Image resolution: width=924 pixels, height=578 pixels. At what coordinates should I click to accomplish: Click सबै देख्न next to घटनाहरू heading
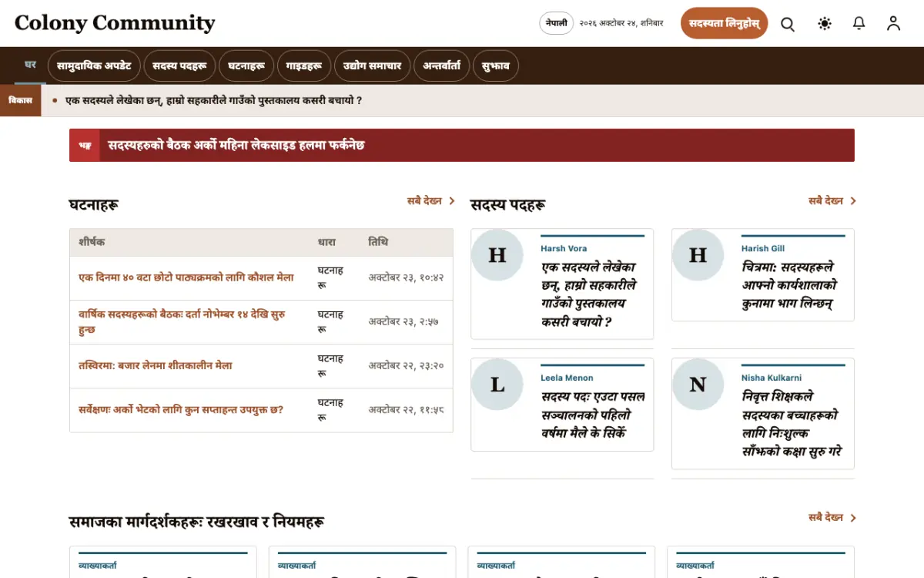pos(431,201)
